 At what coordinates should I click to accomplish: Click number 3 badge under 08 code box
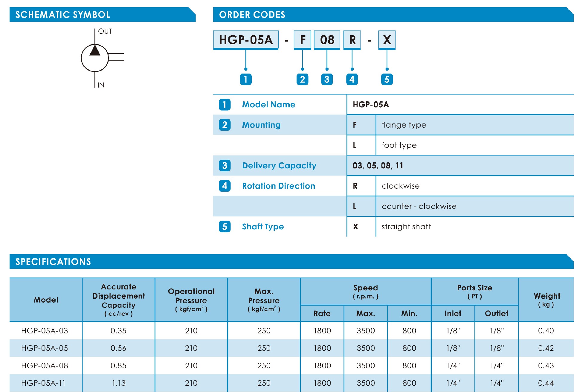tap(327, 79)
